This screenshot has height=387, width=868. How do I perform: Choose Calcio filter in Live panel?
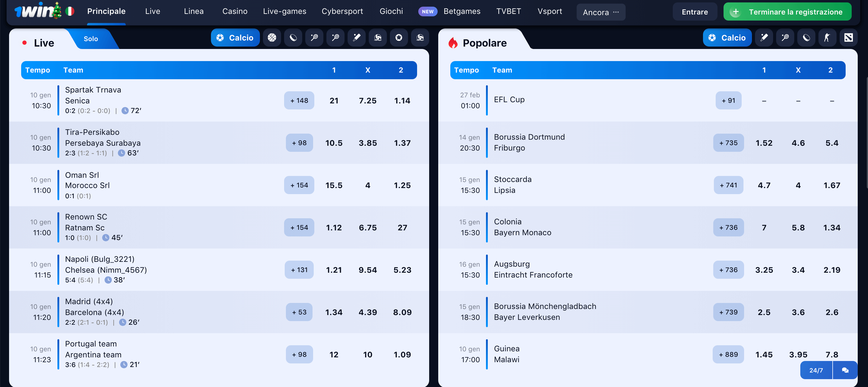(x=235, y=37)
